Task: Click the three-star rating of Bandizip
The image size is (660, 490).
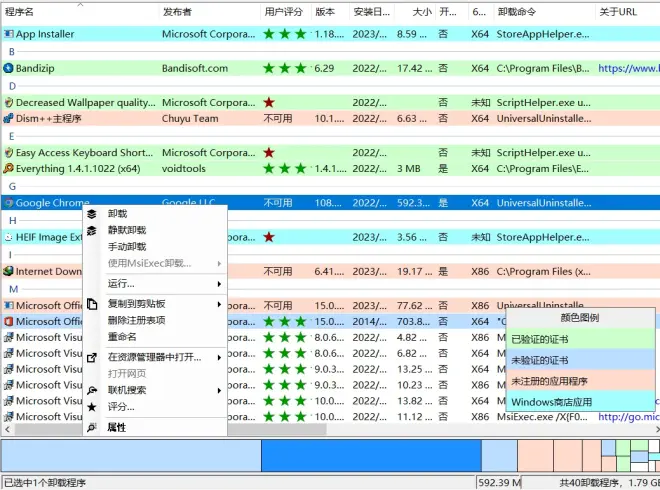Action: point(285,68)
